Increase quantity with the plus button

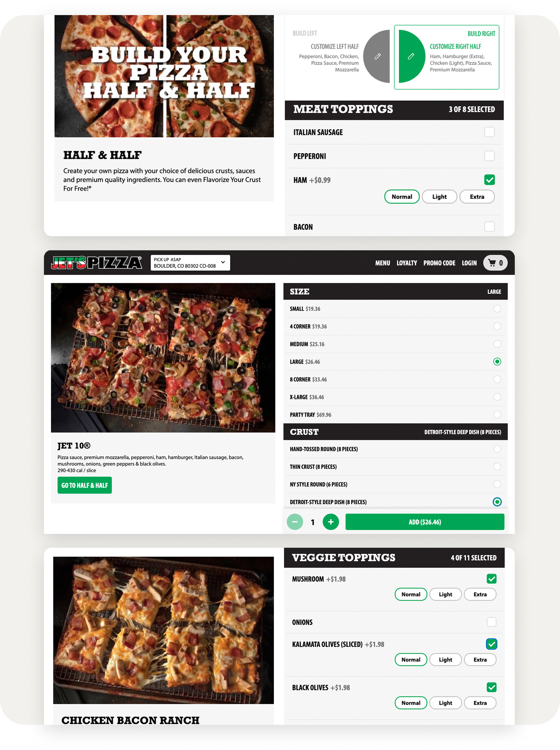tap(331, 522)
